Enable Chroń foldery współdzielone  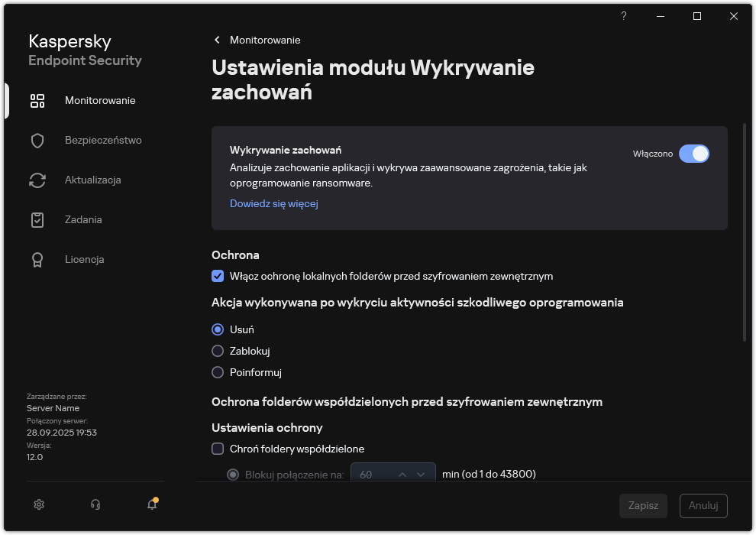click(218, 449)
